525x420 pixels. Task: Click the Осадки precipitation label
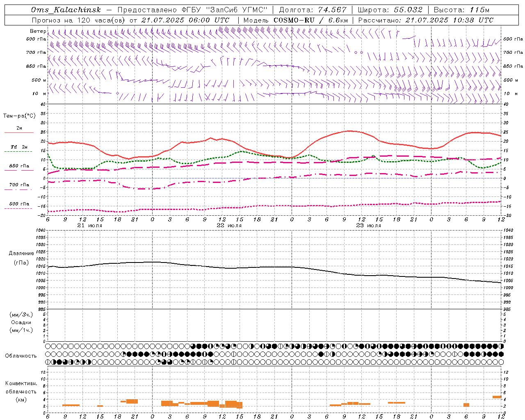pos(21,322)
